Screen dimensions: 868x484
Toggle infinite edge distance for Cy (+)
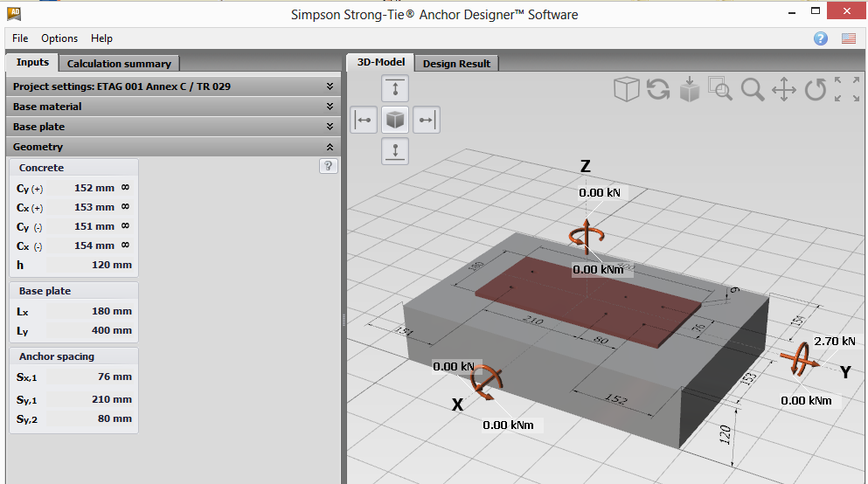click(x=126, y=188)
